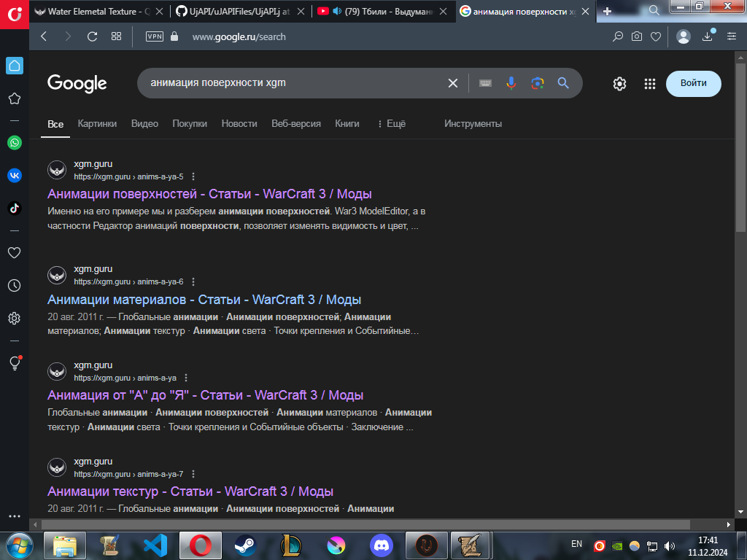
Task: Start voice search with the microphone icon
Action: pyautogui.click(x=511, y=83)
